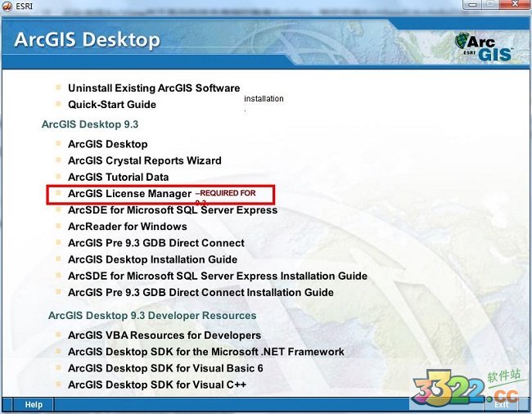532x414 pixels.
Task: Select ArcGIS Desktop SDK for Visual C++
Action: tap(157, 385)
